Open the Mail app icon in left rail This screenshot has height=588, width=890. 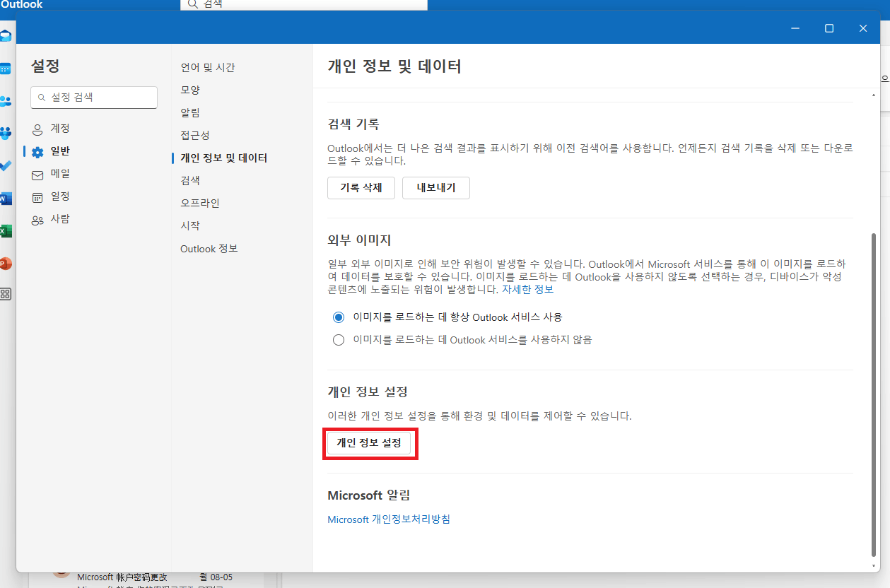[5, 36]
